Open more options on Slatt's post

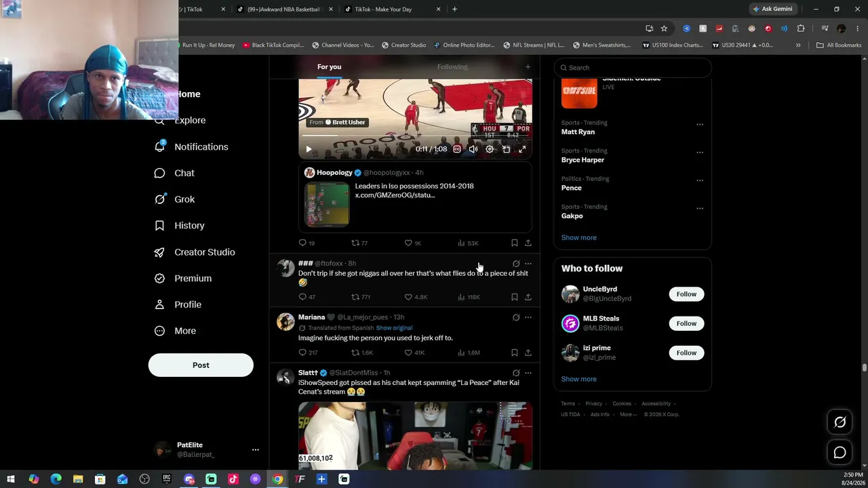pos(528,373)
